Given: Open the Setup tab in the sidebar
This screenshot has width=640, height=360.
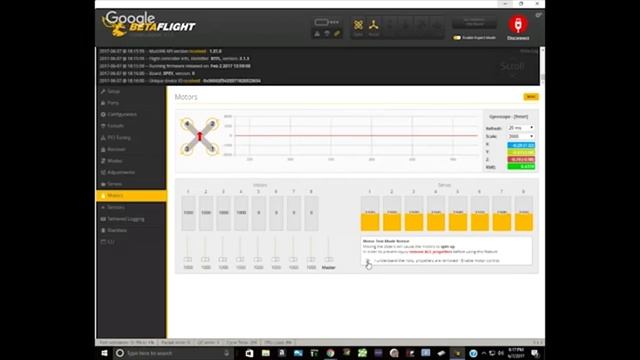Looking at the screenshot, I should (x=131, y=91).
